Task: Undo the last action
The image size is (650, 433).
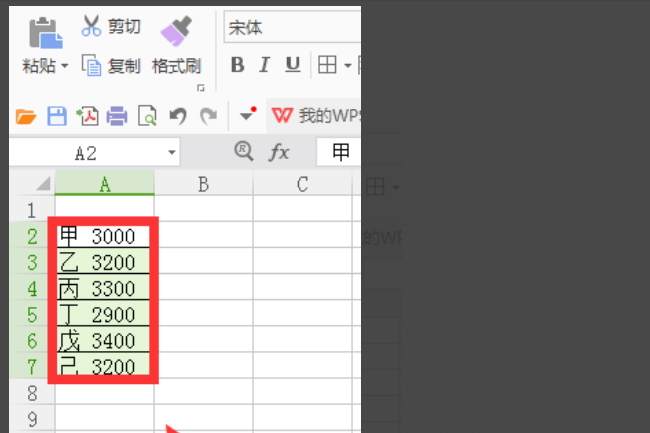Action: point(178,116)
